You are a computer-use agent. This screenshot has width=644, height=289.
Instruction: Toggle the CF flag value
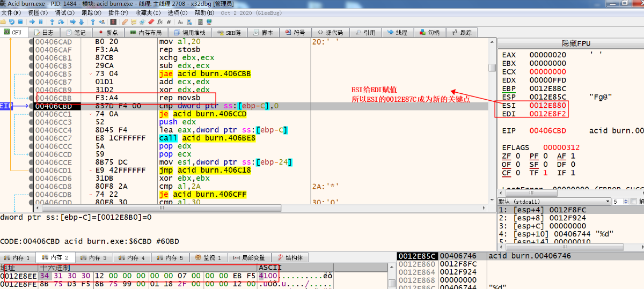coord(517,173)
